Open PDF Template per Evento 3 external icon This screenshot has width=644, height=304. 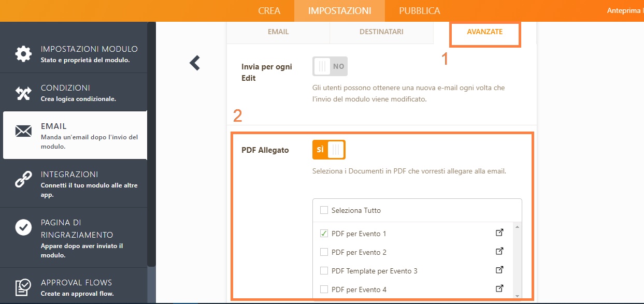499,270
